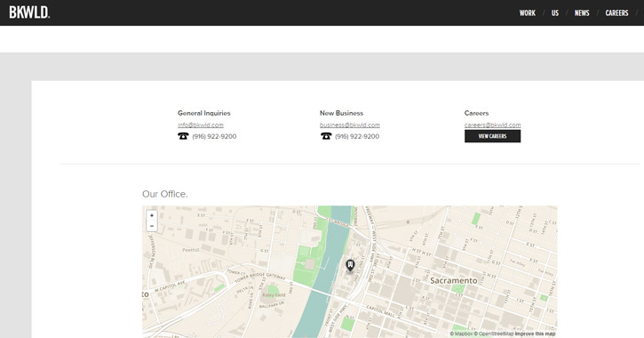644x338 pixels.
Task: Go to the NEWS page
Action: tap(582, 13)
